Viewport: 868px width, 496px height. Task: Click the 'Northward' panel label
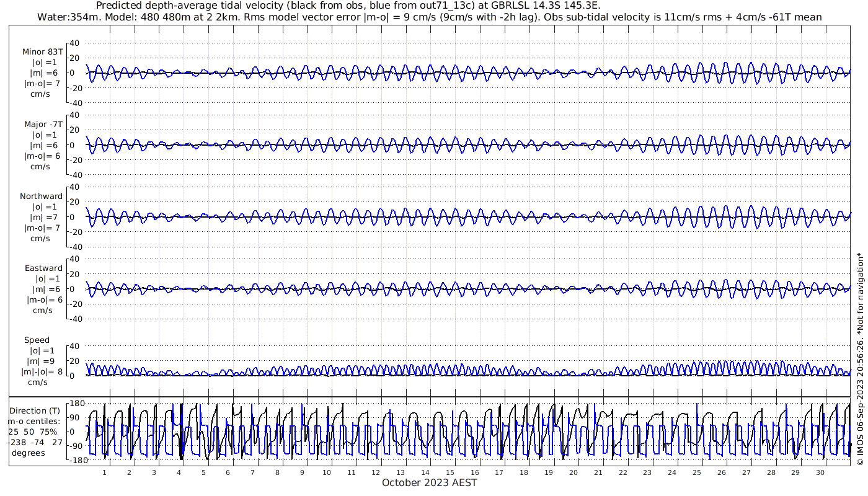pyautogui.click(x=42, y=196)
